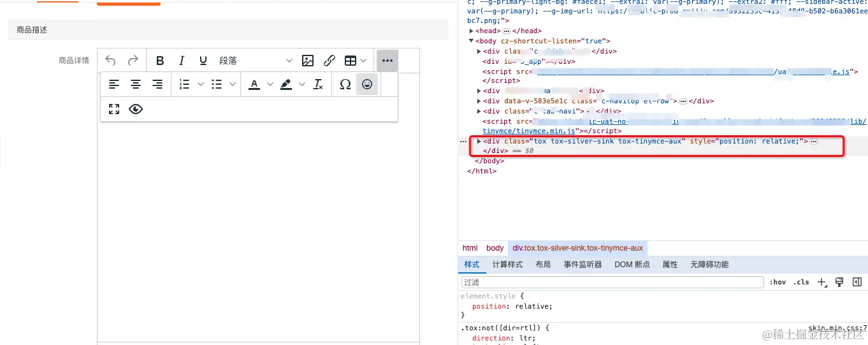Toggle underline formatting
This screenshot has height=345, width=868.
click(x=203, y=61)
